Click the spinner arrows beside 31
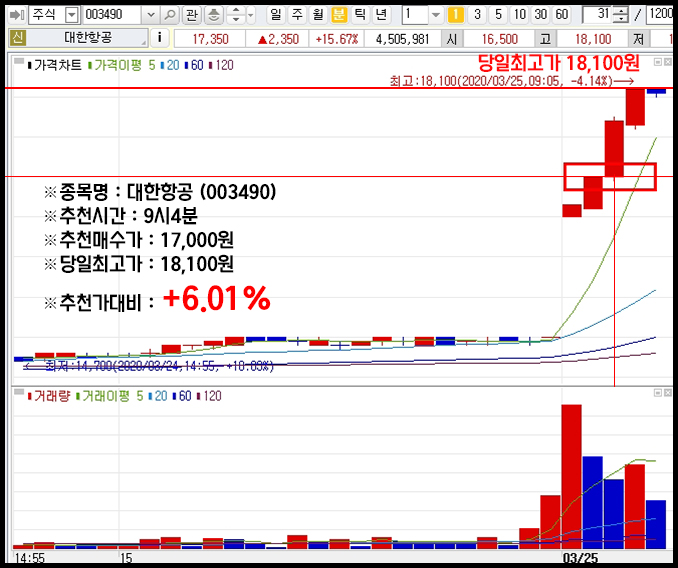 [621, 15]
